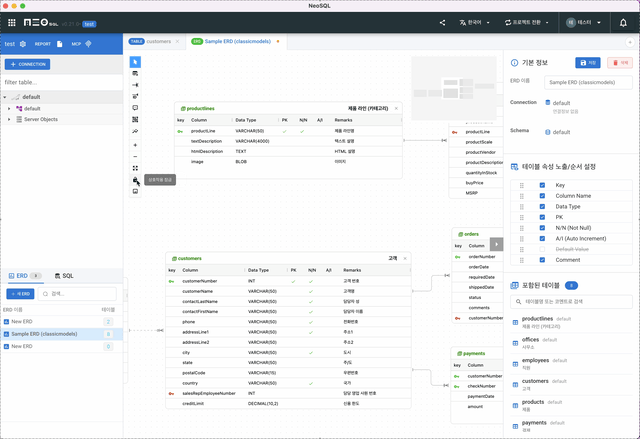Image resolution: width=640 pixels, height=439 pixels.
Task: Open the apps grid menu
Action: coord(12,22)
